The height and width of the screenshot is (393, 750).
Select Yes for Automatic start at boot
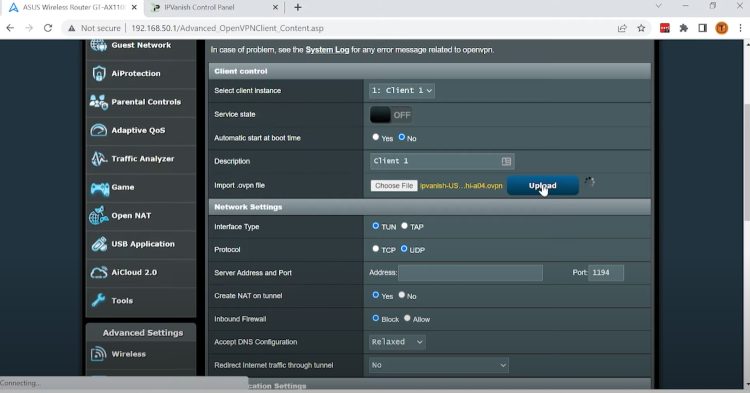pos(375,137)
